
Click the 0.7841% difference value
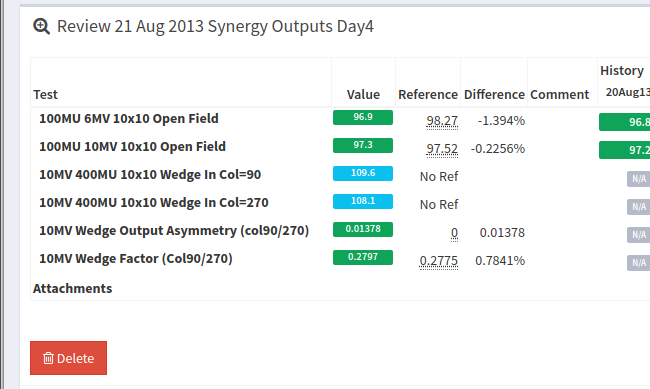pyautogui.click(x=500, y=261)
